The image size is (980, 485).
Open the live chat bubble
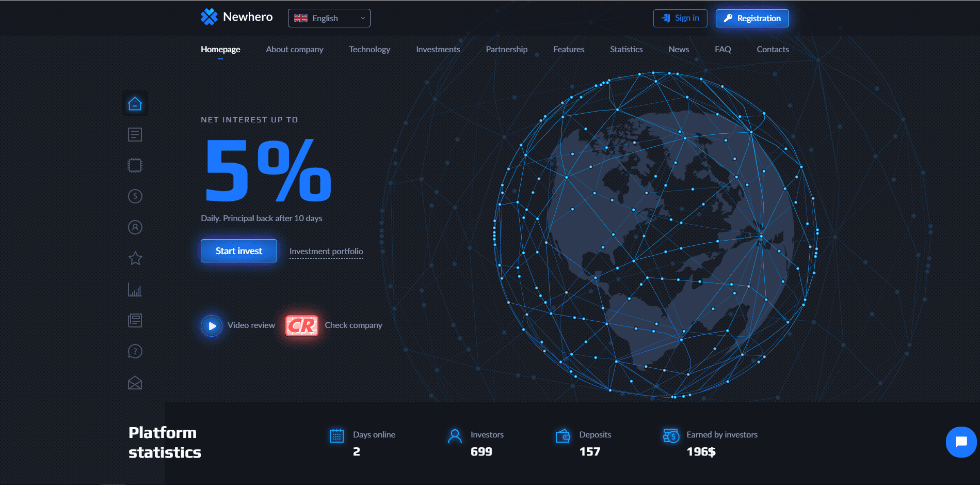(x=960, y=442)
